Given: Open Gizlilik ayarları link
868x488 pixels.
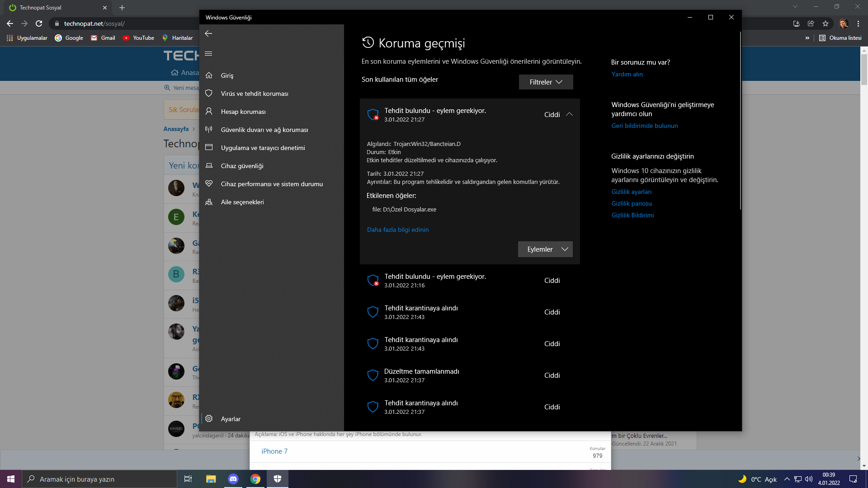Looking at the screenshot, I should (632, 192).
